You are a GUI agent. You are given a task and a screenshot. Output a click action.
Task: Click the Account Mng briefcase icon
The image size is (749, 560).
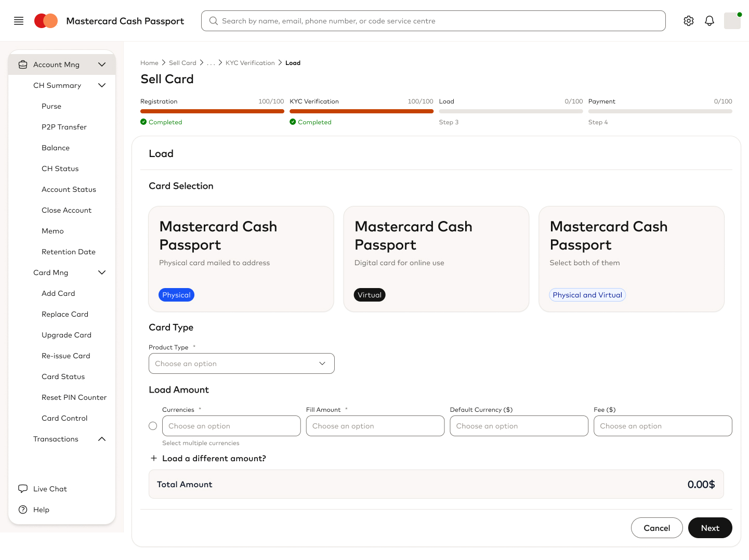click(23, 64)
